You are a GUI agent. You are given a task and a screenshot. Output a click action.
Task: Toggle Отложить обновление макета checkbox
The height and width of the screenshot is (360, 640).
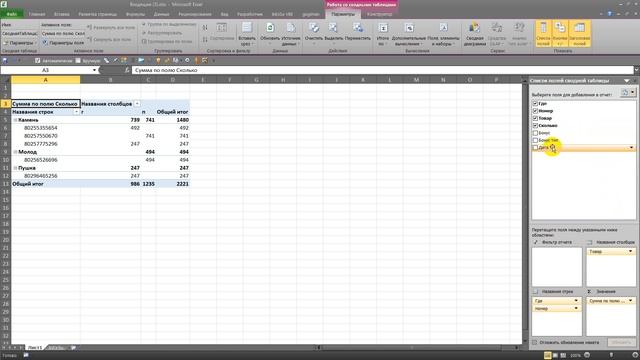[x=535, y=342]
